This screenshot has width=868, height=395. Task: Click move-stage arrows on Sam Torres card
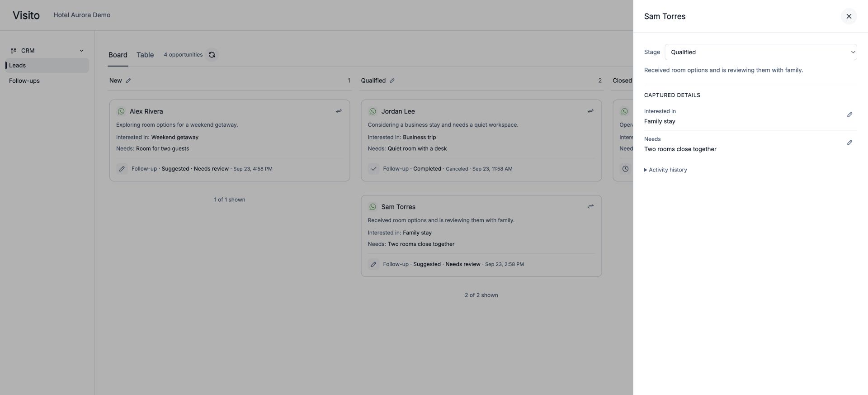(x=590, y=206)
